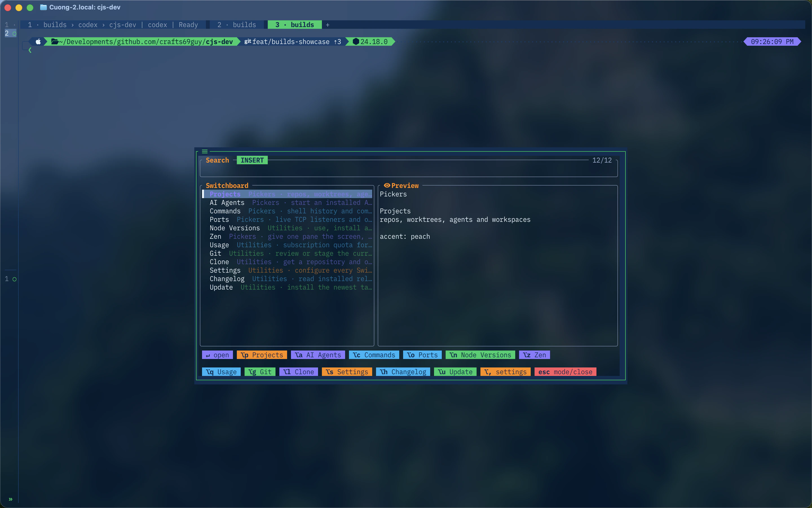Click the ⌥g Git shortcut chip

[x=260, y=372]
